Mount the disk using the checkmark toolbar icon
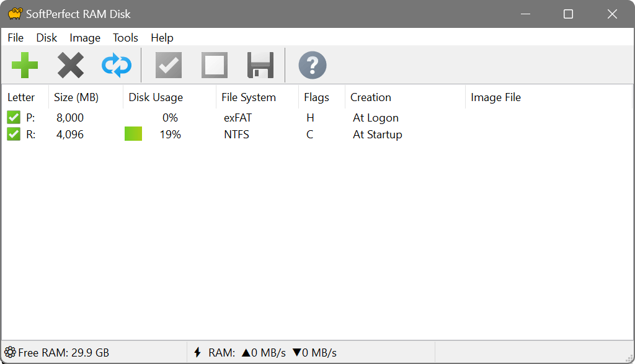 [168, 64]
